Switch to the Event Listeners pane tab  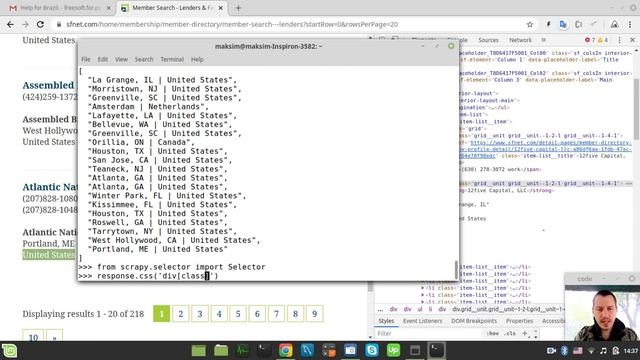[422, 321]
